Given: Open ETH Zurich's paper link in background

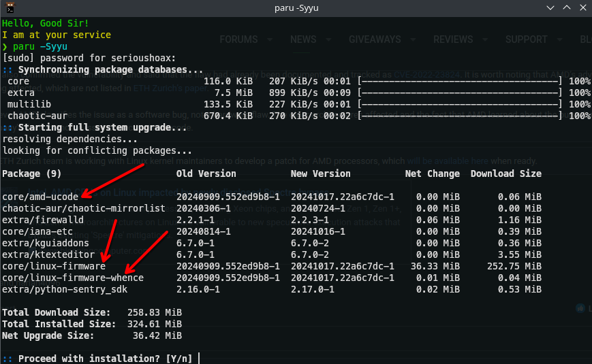Looking at the screenshot, I should tap(170, 88).
